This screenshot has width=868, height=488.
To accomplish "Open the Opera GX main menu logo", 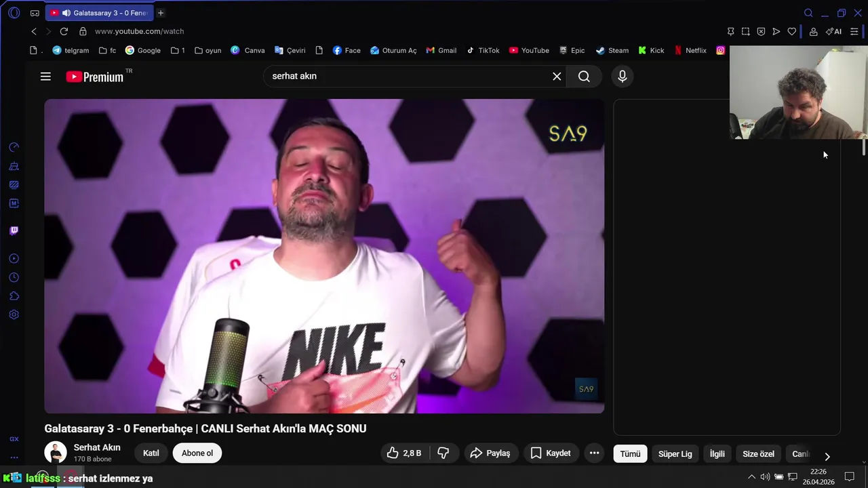I will [14, 13].
